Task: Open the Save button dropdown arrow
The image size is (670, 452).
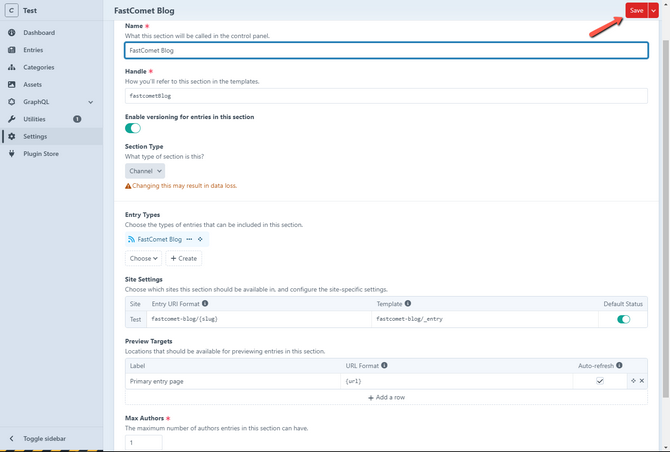Action: [654, 10]
